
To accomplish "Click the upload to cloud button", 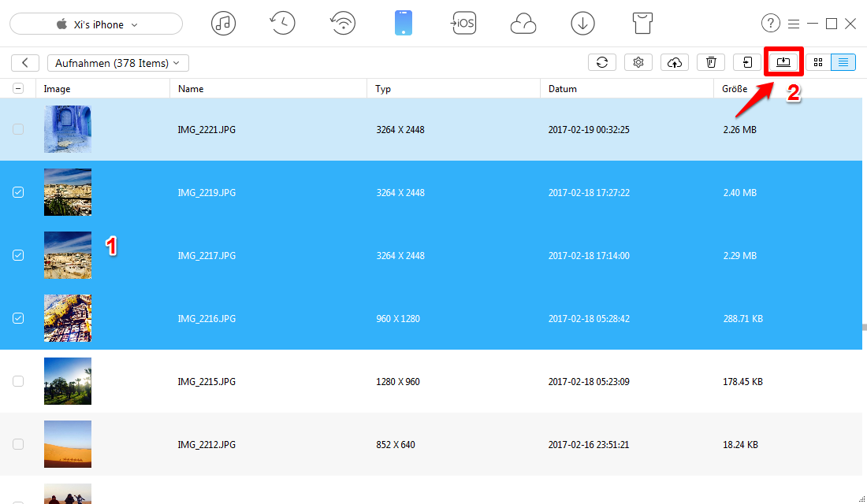I will pos(675,62).
